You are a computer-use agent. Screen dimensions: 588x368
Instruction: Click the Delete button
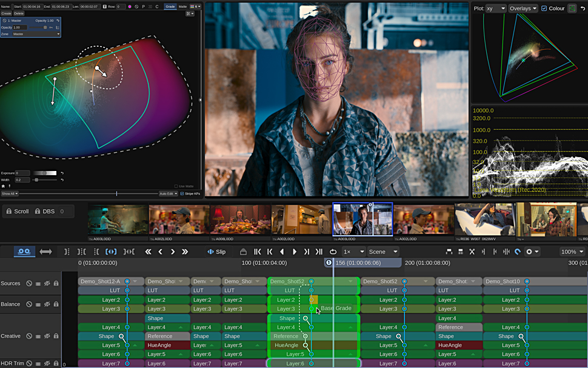19,13
